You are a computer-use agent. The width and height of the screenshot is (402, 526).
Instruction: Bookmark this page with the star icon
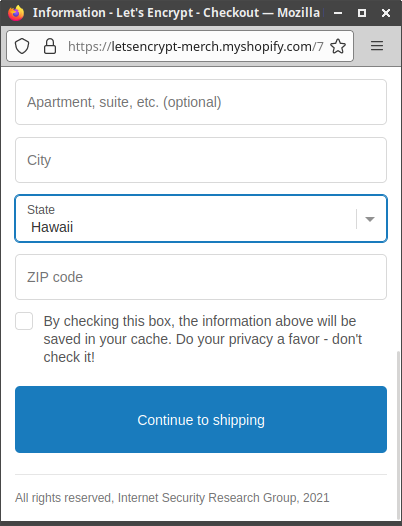click(x=338, y=46)
